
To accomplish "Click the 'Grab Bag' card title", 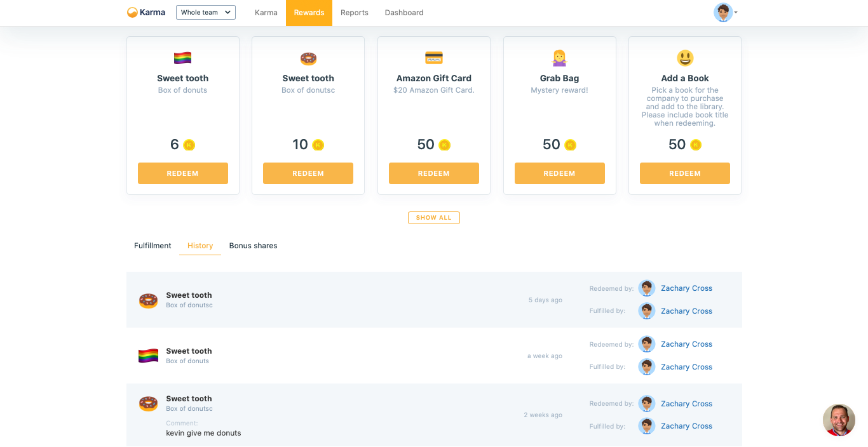I will point(559,79).
